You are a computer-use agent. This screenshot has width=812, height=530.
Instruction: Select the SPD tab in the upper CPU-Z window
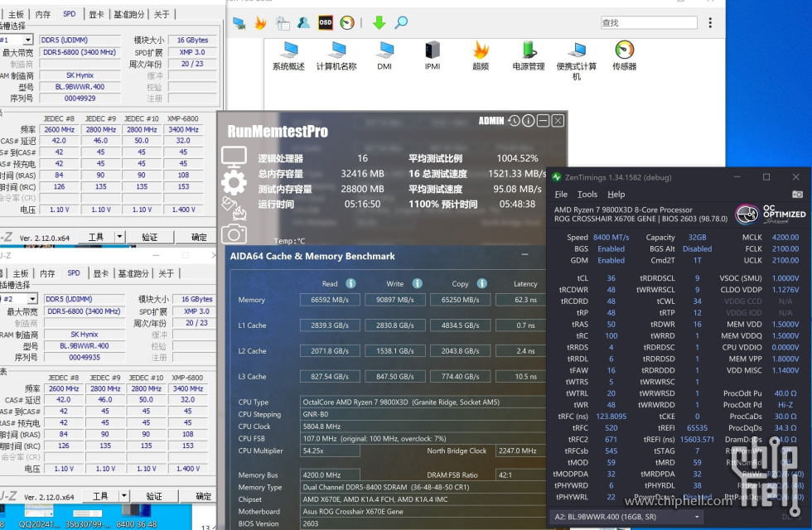tap(70, 14)
